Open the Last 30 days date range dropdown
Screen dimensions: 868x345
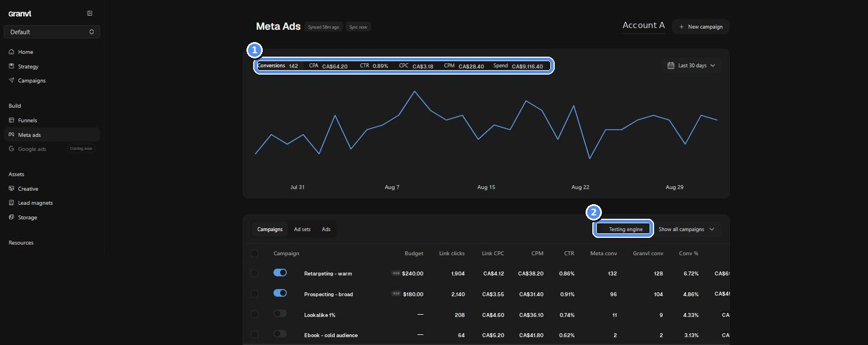click(x=691, y=66)
